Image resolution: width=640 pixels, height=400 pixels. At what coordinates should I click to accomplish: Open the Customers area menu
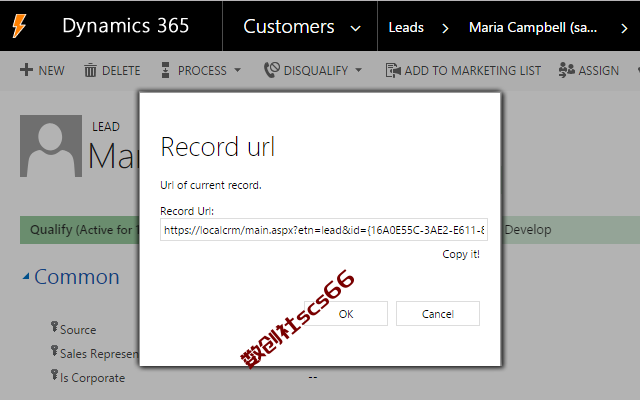coord(289,27)
